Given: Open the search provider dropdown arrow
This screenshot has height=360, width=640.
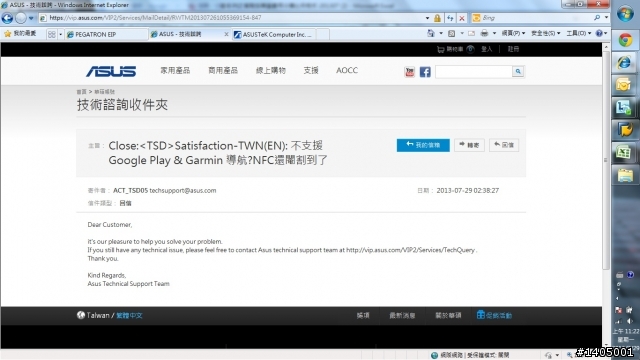Looking at the screenshot, I should click(x=606, y=18).
